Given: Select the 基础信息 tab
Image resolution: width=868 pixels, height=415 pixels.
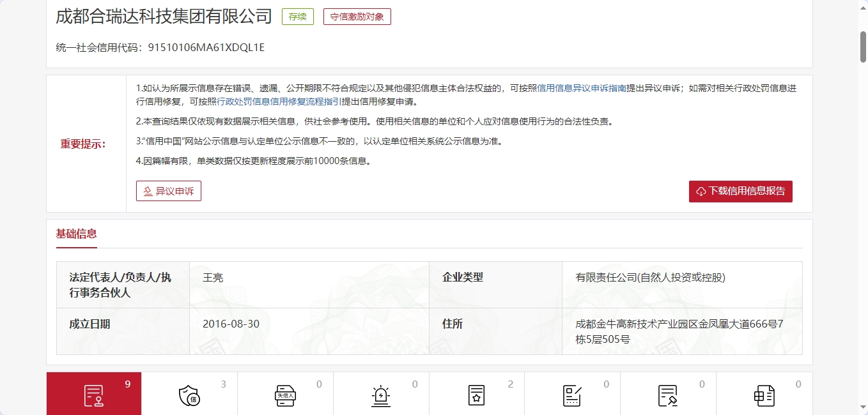Looking at the screenshot, I should pyautogui.click(x=77, y=234).
